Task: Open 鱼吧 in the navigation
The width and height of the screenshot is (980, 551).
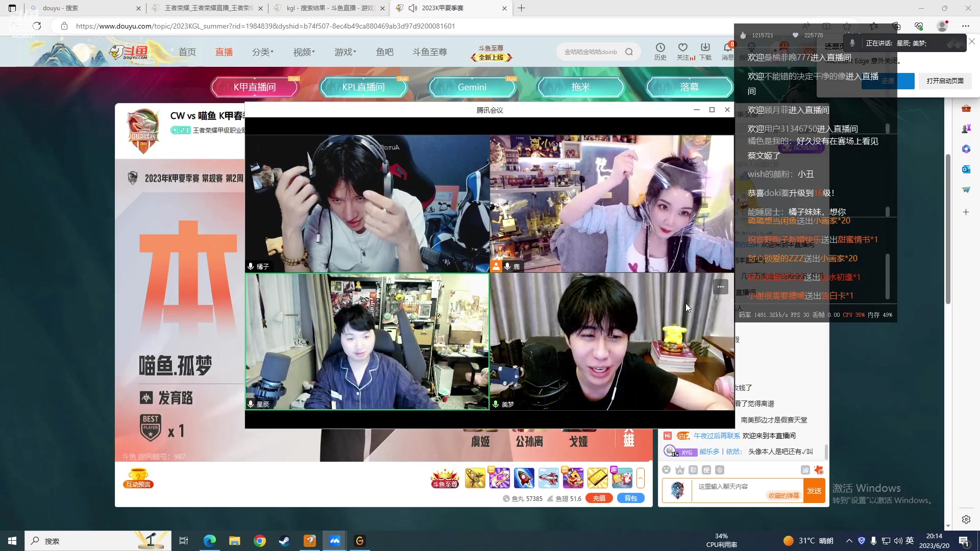Action: (385, 52)
